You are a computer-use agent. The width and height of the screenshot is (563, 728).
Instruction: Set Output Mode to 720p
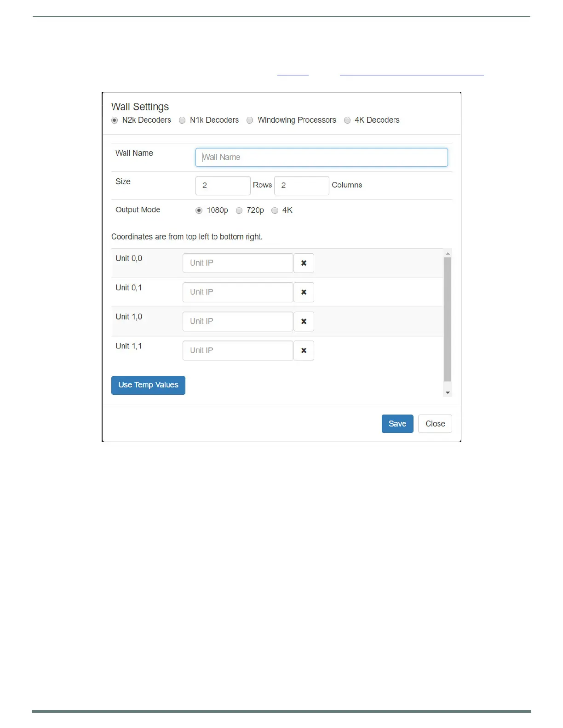point(239,210)
